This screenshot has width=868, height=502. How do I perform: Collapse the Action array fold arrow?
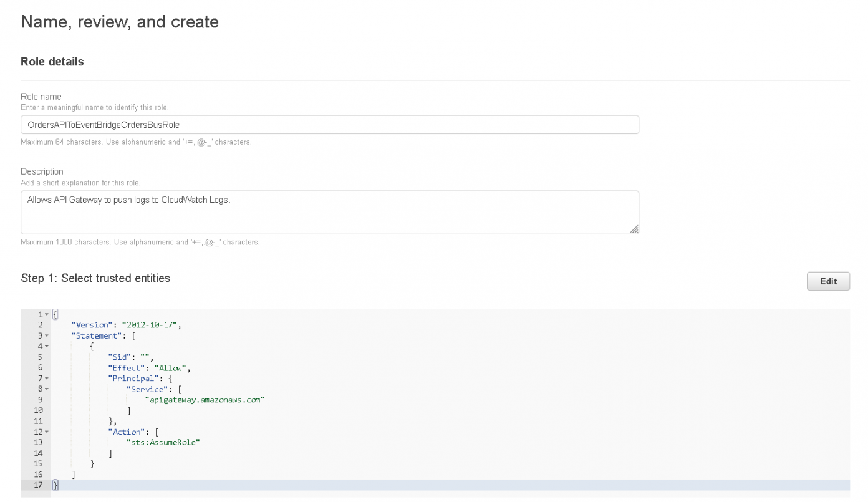point(47,432)
